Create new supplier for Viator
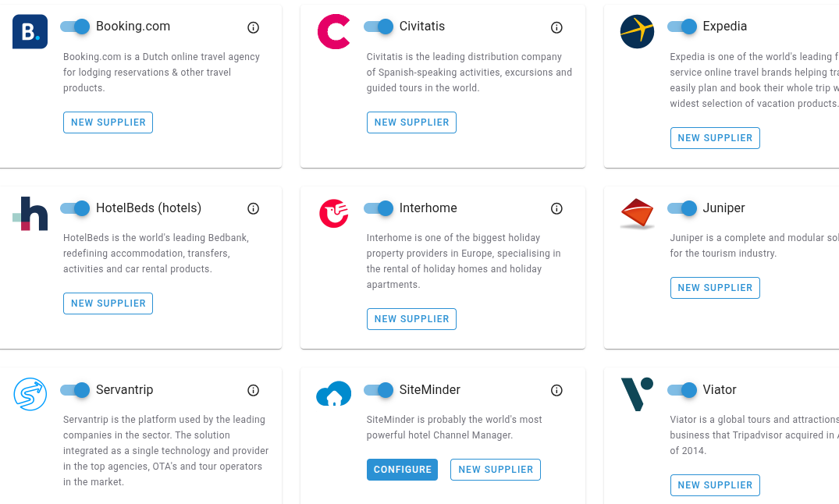839x504 pixels. point(715,485)
